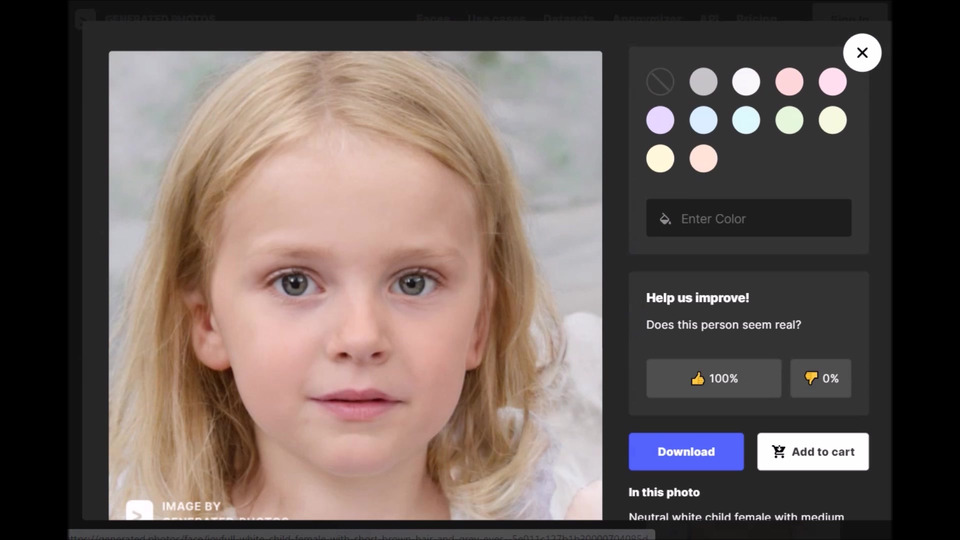Image resolution: width=960 pixels, height=540 pixels.
Task: Vote thumbs up 100% button
Action: [714, 378]
